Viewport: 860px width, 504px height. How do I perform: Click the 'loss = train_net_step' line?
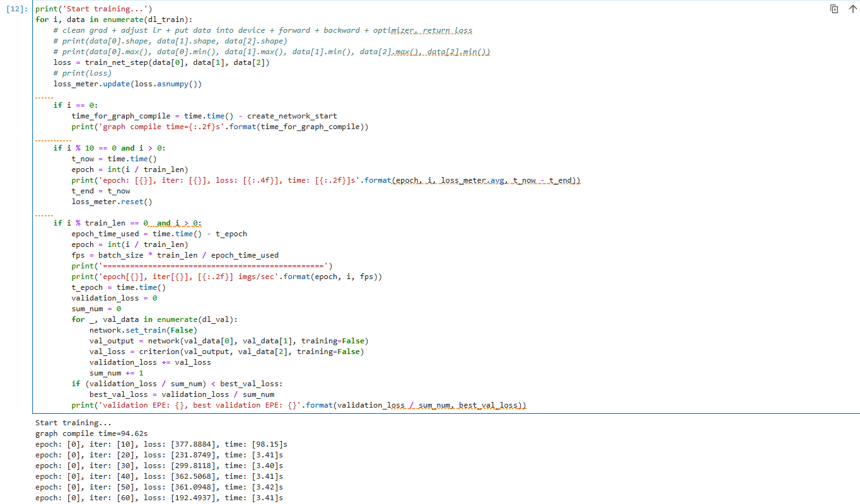pyautogui.click(x=161, y=62)
